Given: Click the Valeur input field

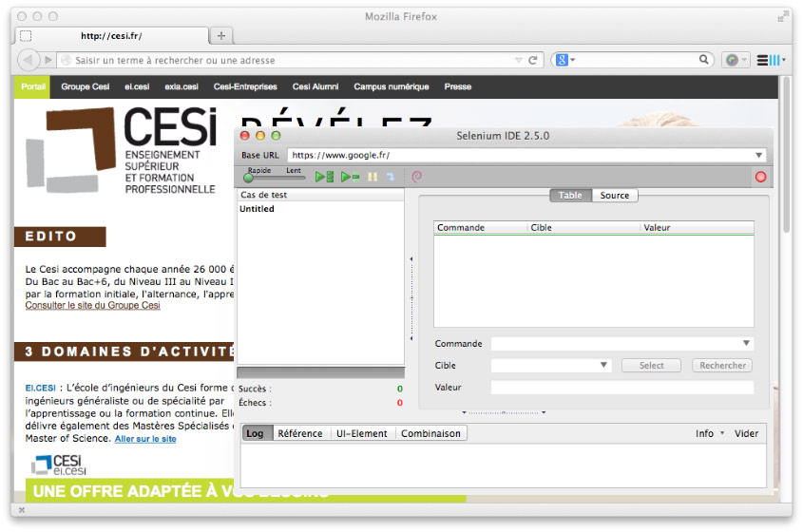Looking at the screenshot, I should tap(622, 387).
